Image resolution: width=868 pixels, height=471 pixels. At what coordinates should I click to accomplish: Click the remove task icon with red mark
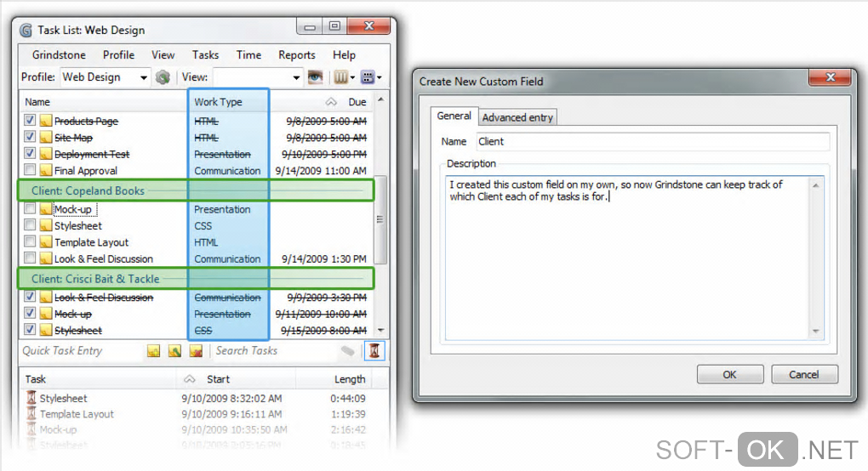point(196,350)
